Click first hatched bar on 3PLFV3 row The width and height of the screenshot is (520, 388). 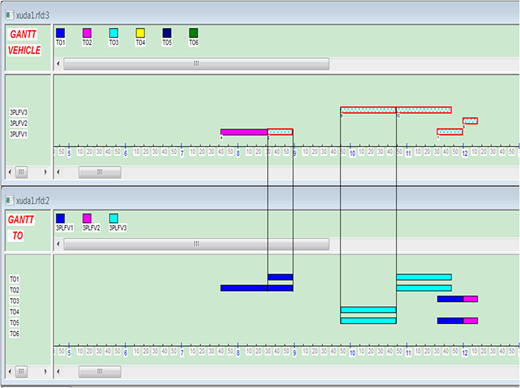pos(368,110)
